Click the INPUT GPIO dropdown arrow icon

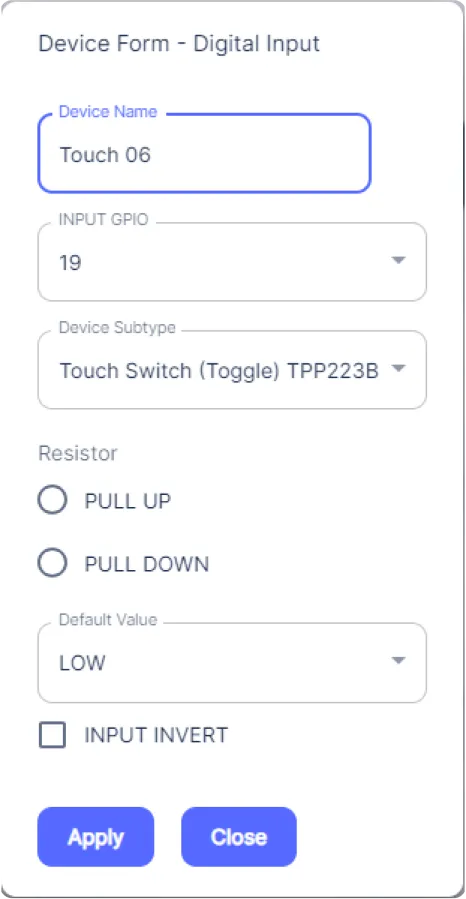point(398,261)
